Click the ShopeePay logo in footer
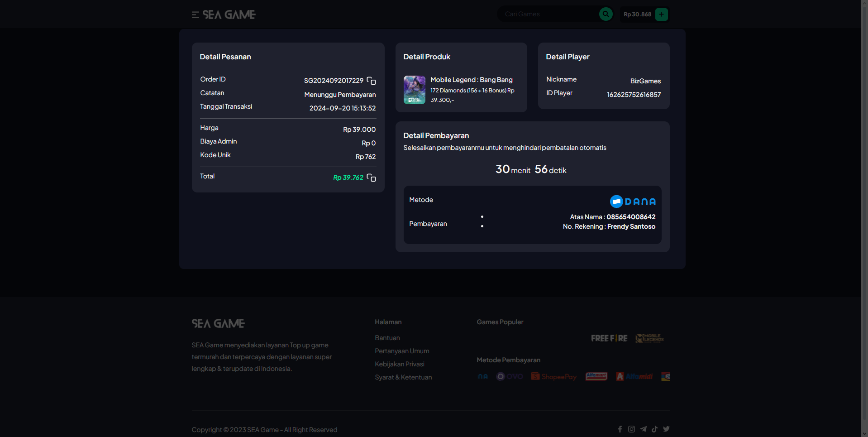 click(554, 376)
